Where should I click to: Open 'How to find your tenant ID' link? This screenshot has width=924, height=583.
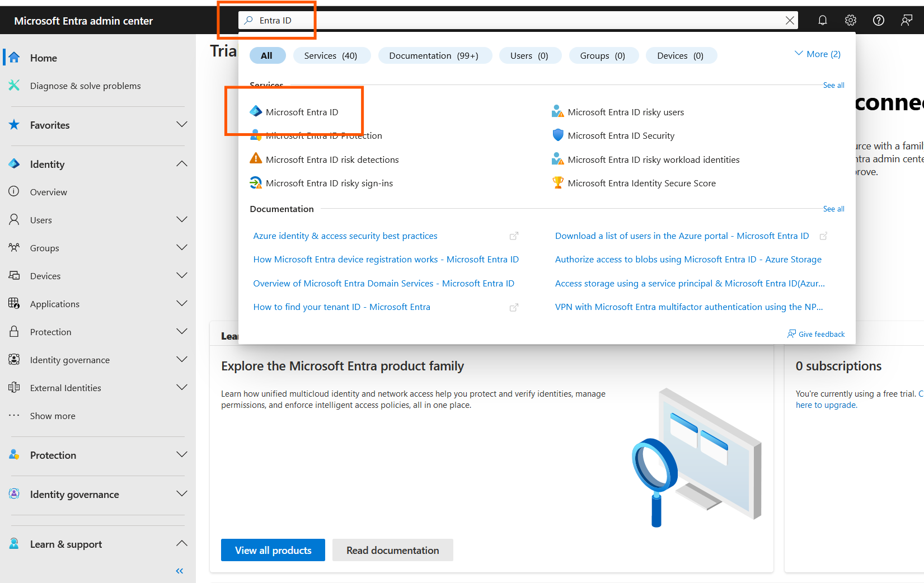tap(341, 307)
